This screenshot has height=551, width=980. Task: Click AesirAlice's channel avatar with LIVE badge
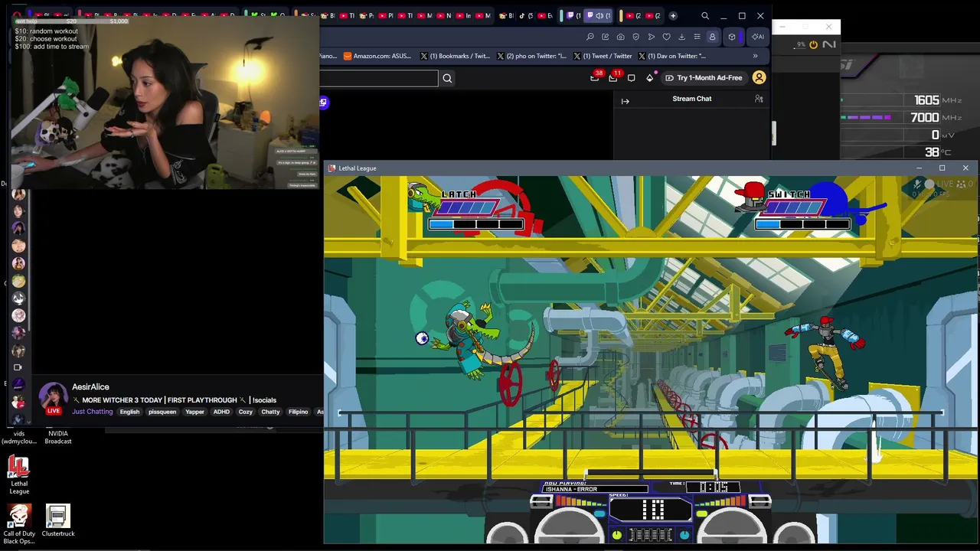click(x=53, y=399)
